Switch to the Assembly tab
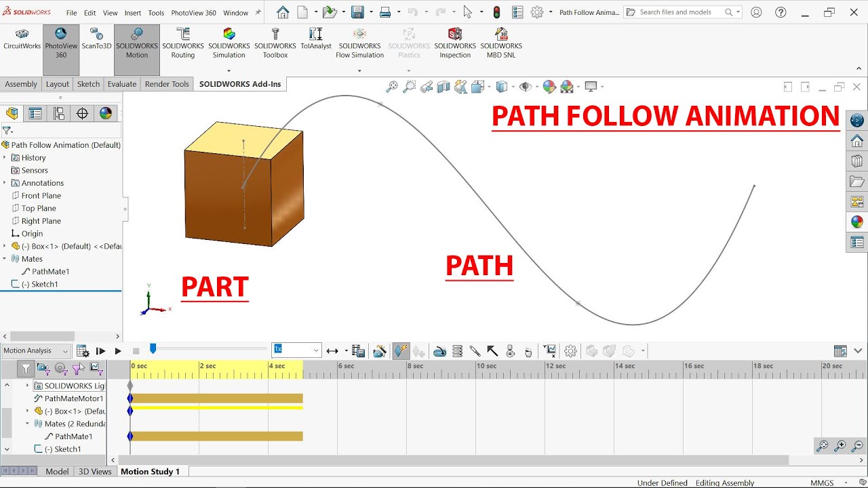The image size is (868, 488). pyautogui.click(x=21, y=84)
